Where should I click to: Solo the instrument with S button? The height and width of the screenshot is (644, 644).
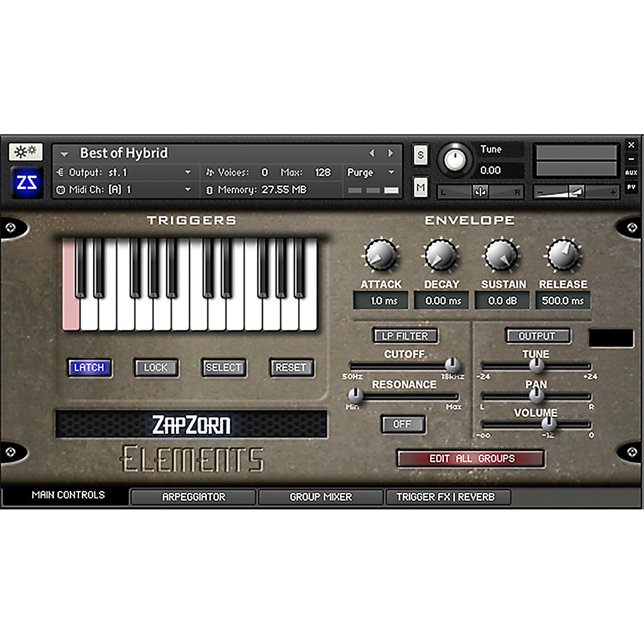click(x=420, y=155)
